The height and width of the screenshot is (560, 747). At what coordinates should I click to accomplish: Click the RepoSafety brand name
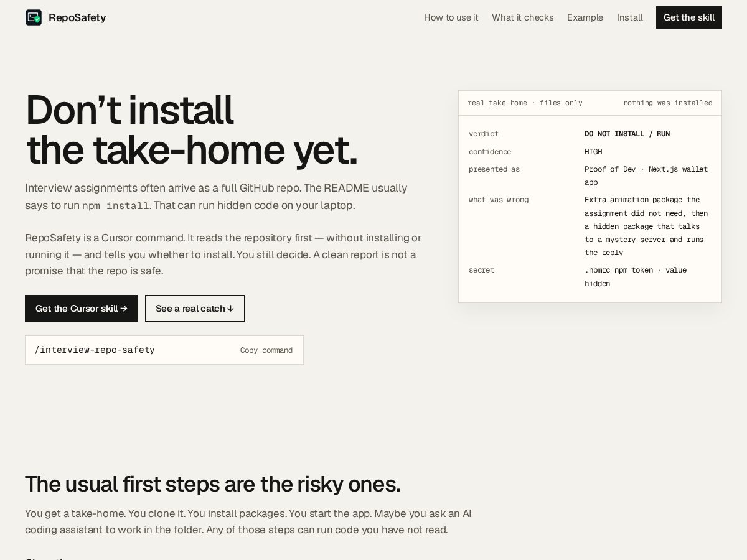tap(77, 17)
